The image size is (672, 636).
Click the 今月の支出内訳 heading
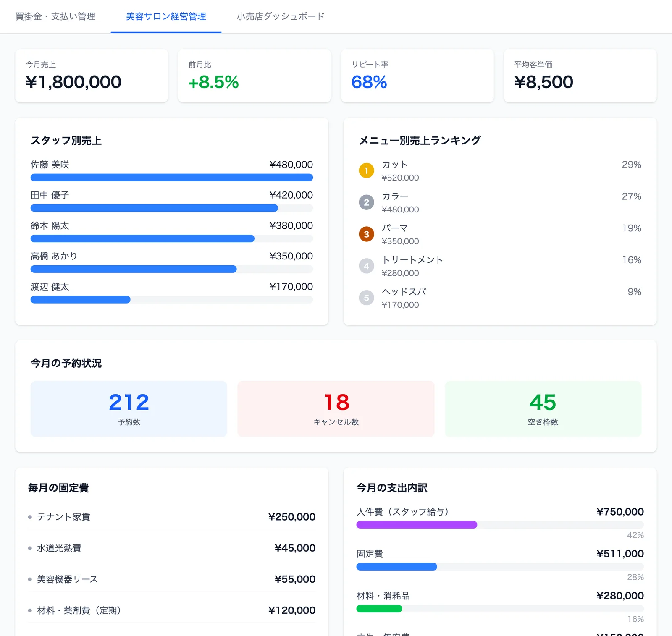pos(392,488)
